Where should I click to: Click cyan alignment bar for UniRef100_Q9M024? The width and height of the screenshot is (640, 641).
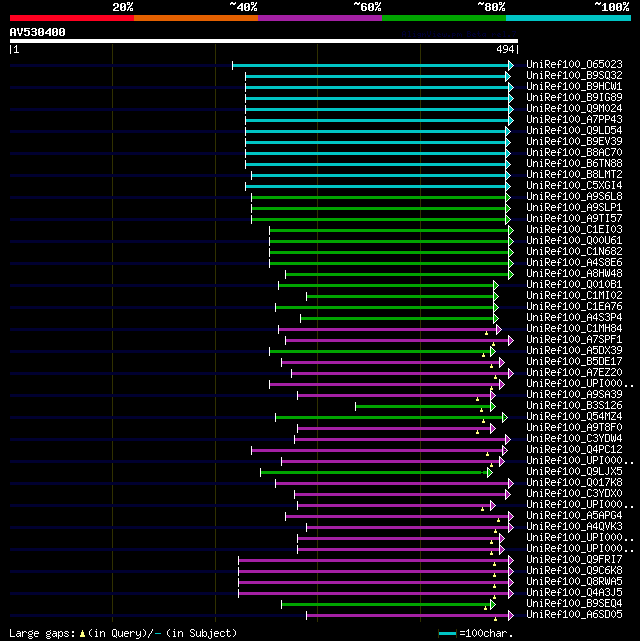tap(379, 110)
